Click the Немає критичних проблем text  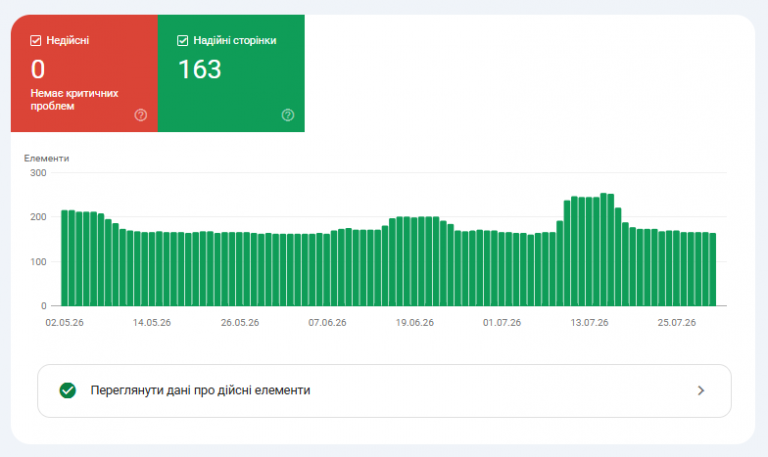74,99
